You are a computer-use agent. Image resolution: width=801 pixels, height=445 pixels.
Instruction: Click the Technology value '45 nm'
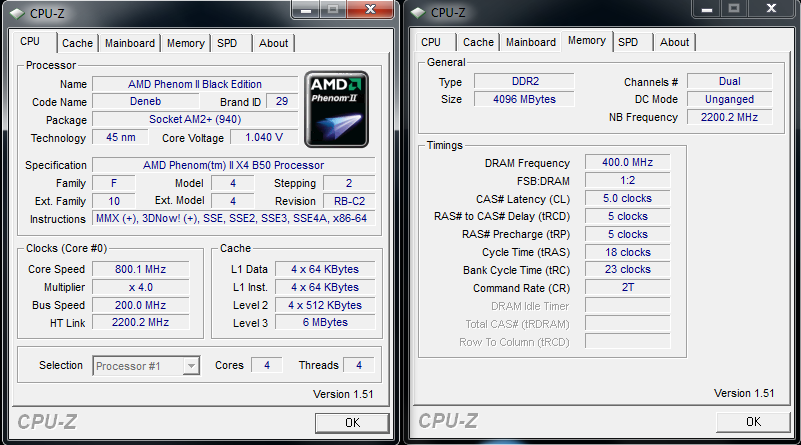[x=121, y=137]
